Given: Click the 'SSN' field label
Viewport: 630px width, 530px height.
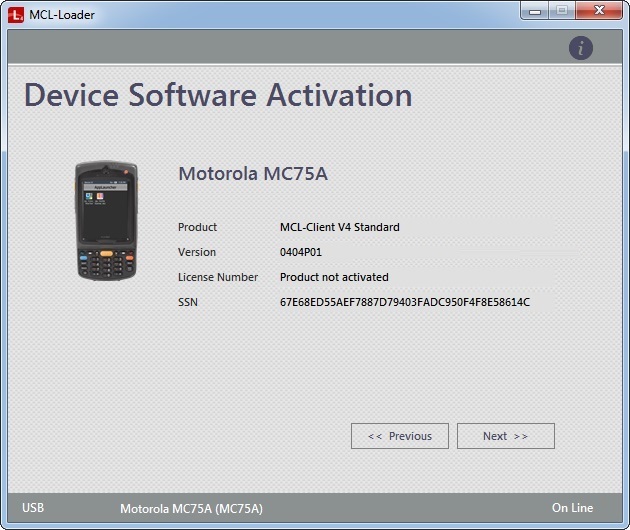Looking at the screenshot, I should (188, 302).
